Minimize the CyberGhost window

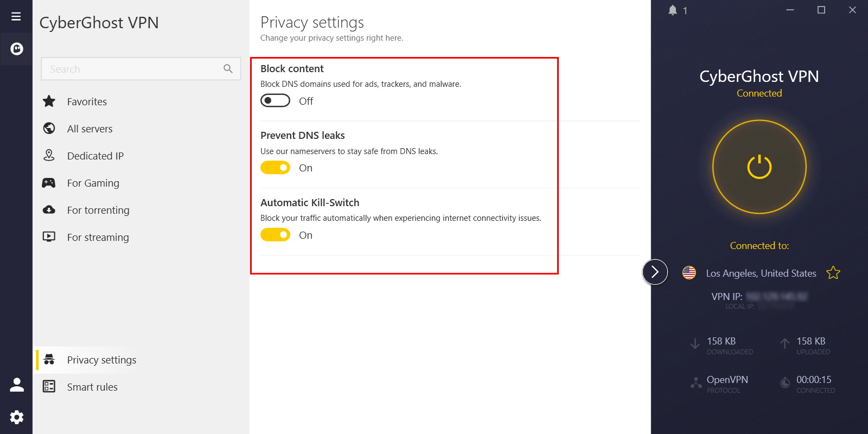(790, 10)
